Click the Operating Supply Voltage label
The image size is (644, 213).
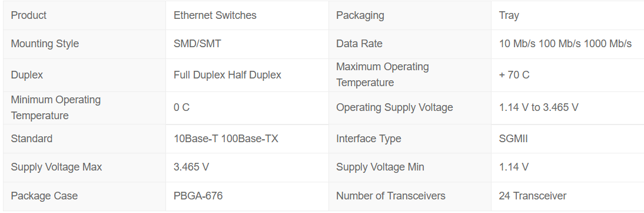click(x=394, y=107)
